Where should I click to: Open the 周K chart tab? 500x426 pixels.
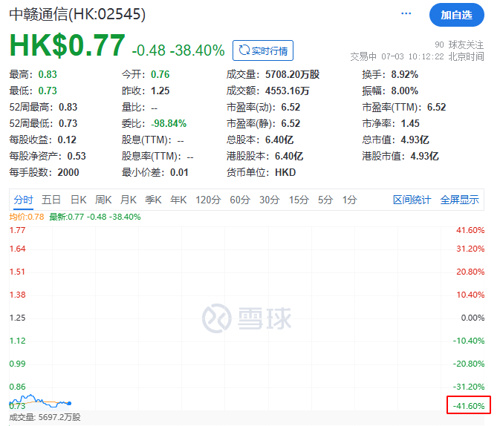103,200
